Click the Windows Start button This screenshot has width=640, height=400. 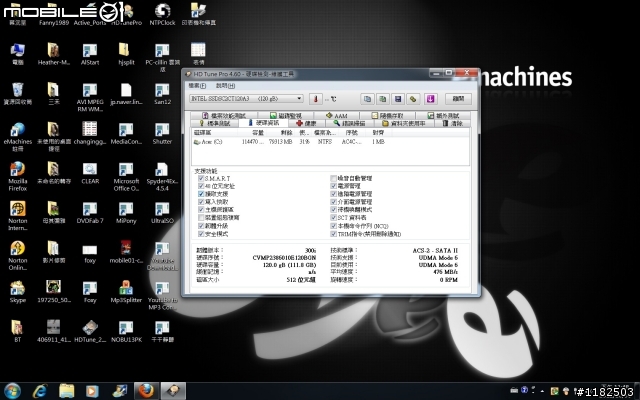click(14, 389)
